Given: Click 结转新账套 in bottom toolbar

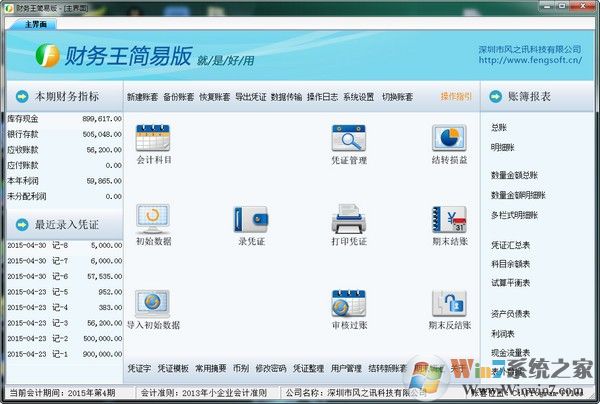Looking at the screenshot, I should 387,368.
